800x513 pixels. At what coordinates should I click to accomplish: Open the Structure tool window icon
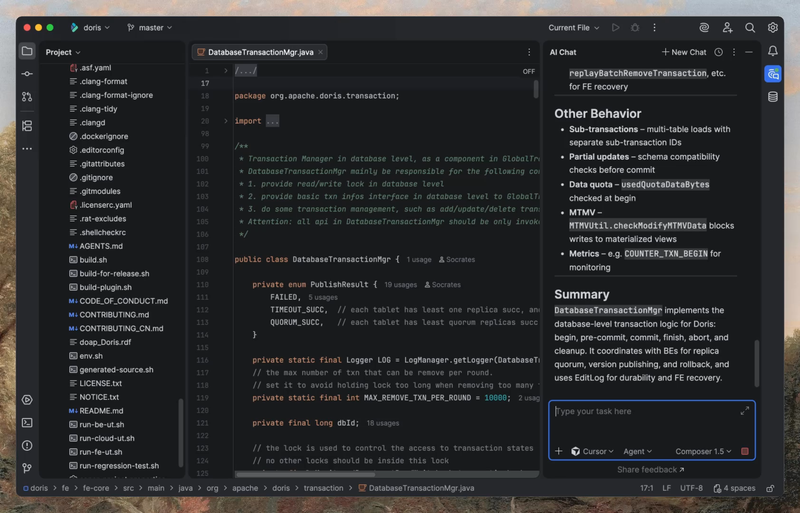(27, 126)
